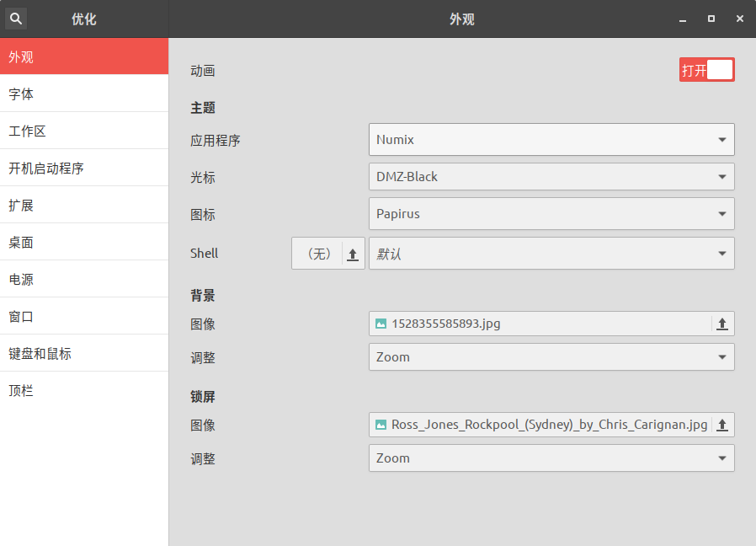Open the 应用程序 Numix theme dropdown

tap(551, 140)
